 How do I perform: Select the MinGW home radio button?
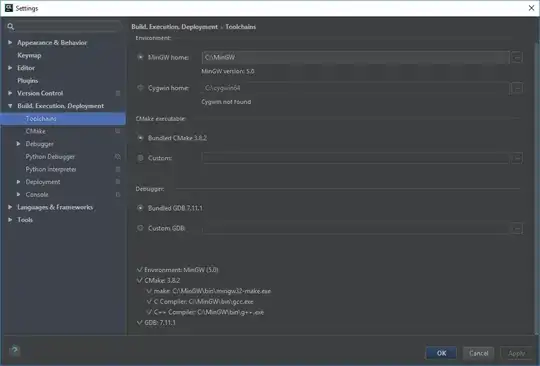pyautogui.click(x=140, y=57)
